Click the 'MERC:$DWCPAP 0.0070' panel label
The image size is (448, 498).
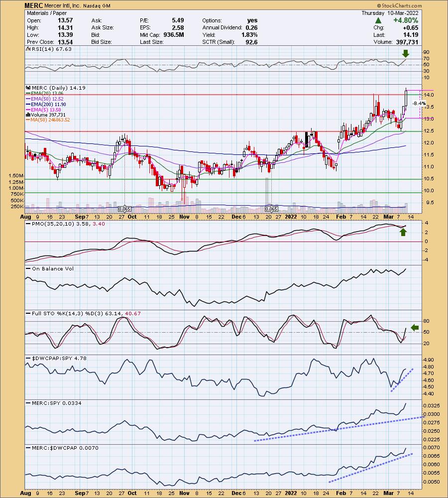pos(65,448)
